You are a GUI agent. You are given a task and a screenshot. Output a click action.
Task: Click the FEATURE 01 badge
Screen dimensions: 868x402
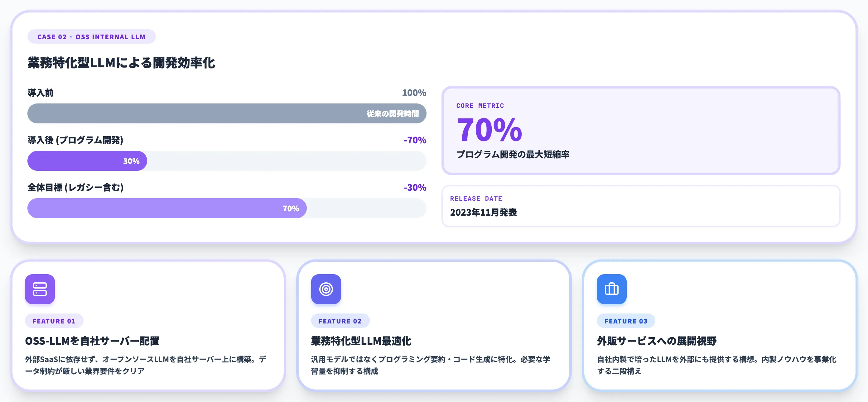pyautogui.click(x=54, y=321)
